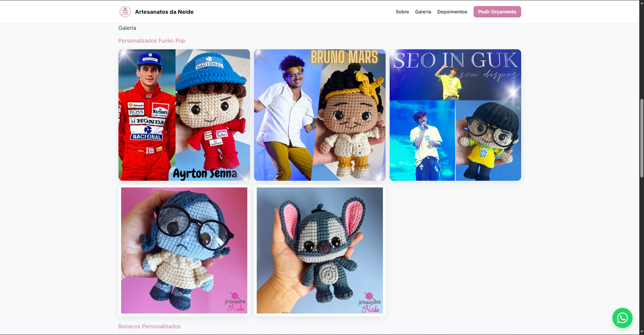Open the Seo In Guk doll image
644x335 pixels.
pos(455,115)
